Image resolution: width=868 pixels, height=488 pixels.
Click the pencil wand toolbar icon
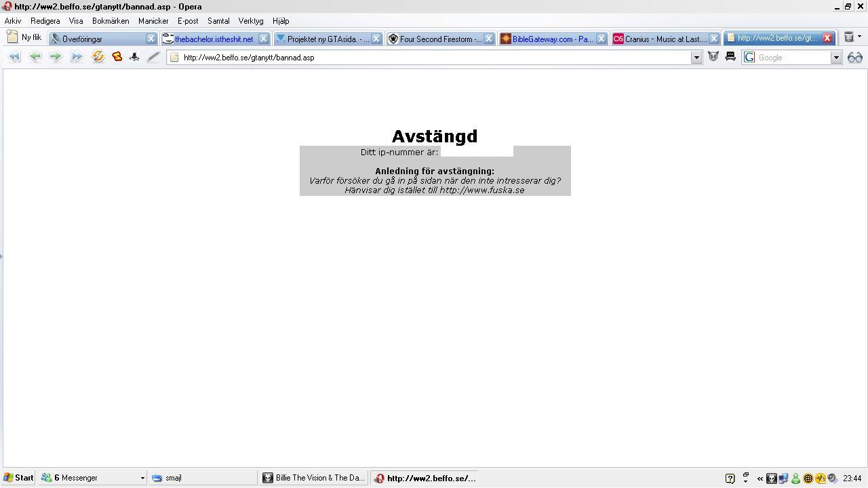[153, 57]
